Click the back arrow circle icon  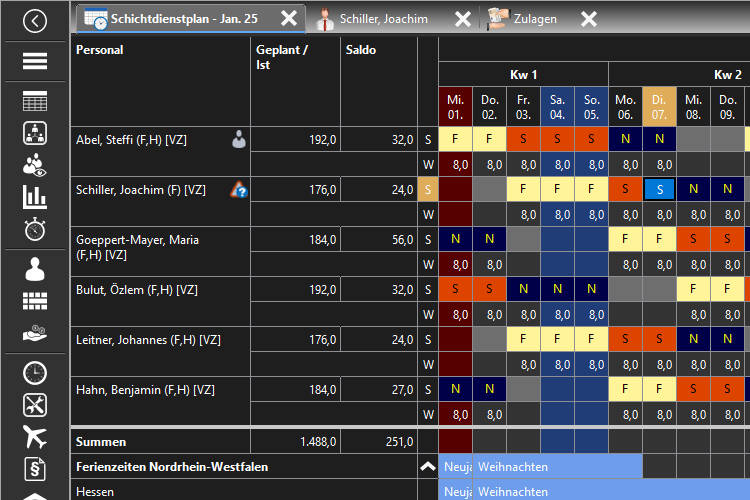coord(35,20)
